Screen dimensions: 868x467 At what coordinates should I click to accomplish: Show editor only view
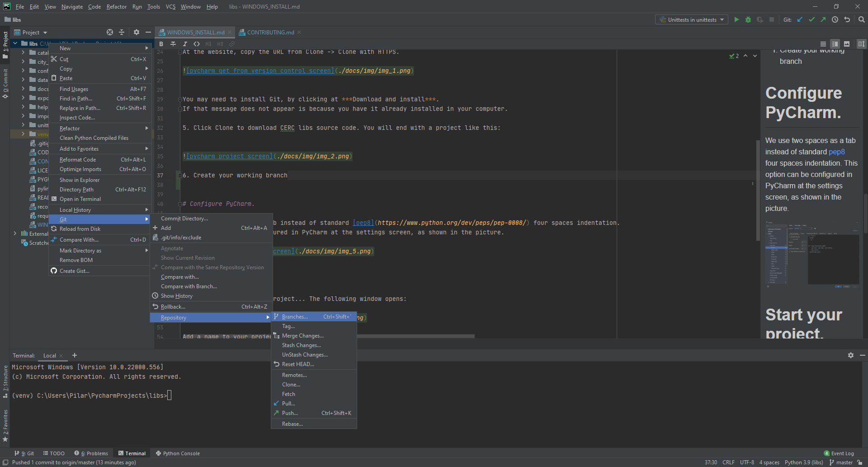pos(823,44)
